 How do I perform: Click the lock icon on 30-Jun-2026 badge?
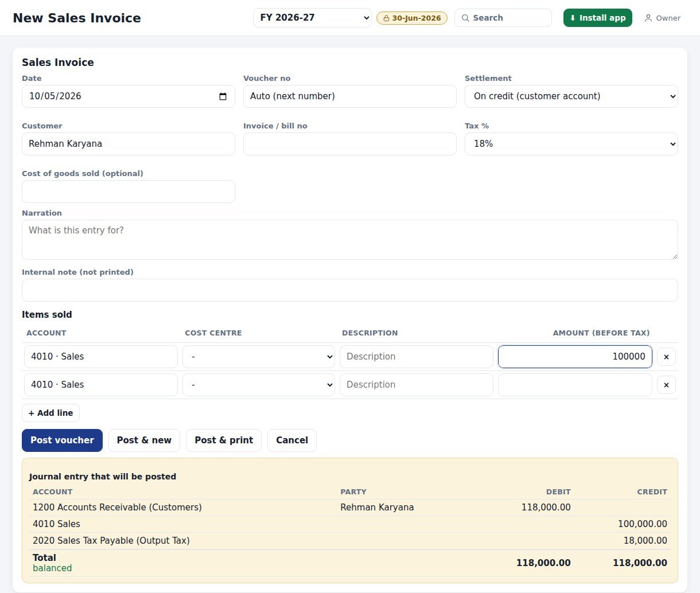[x=386, y=18]
